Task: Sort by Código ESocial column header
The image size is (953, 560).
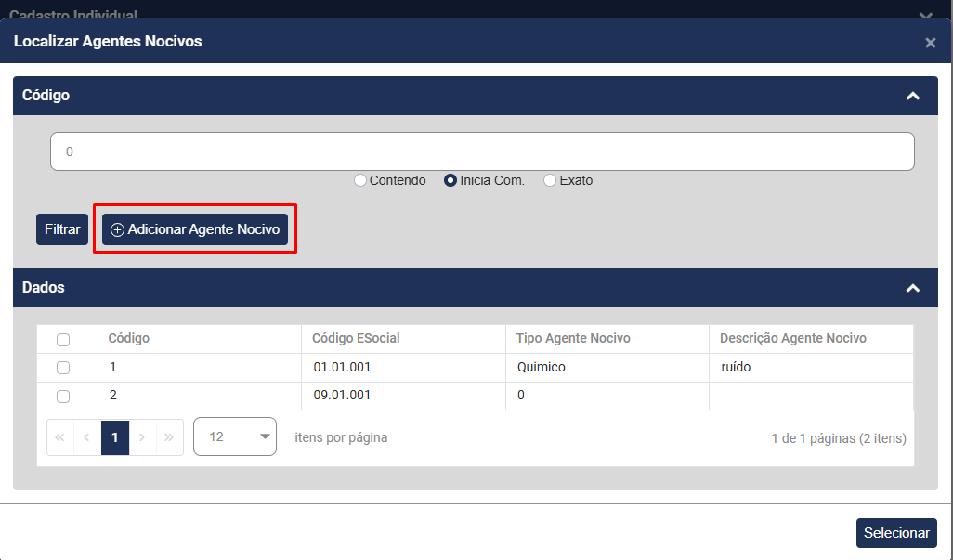Action: click(x=356, y=338)
